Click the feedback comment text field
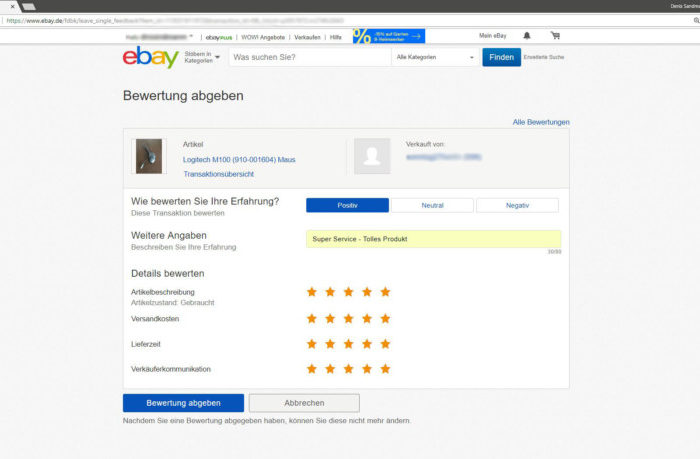 [433, 239]
